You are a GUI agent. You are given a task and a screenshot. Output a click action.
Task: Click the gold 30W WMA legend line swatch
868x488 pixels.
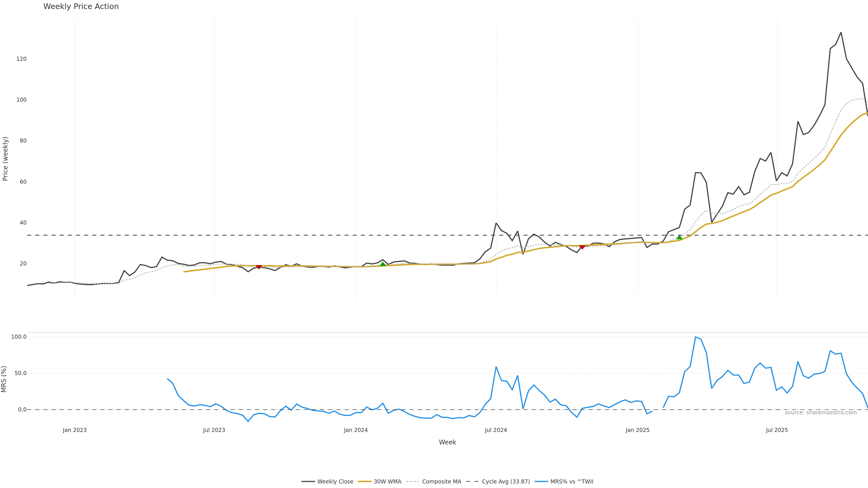[x=365, y=482]
